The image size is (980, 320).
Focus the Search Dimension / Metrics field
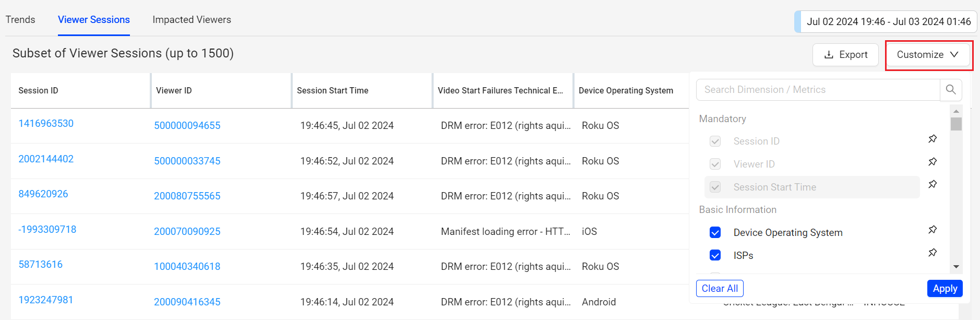pyautogui.click(x=818, y=90)
